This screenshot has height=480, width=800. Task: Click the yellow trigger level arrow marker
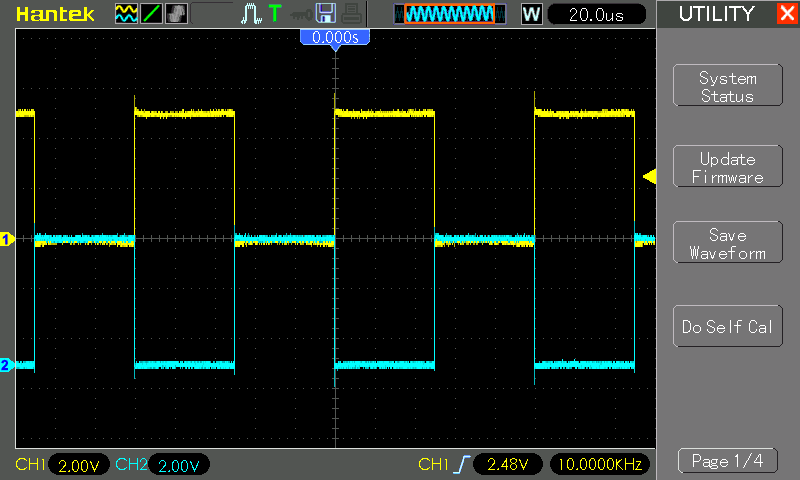coord(649,176)
